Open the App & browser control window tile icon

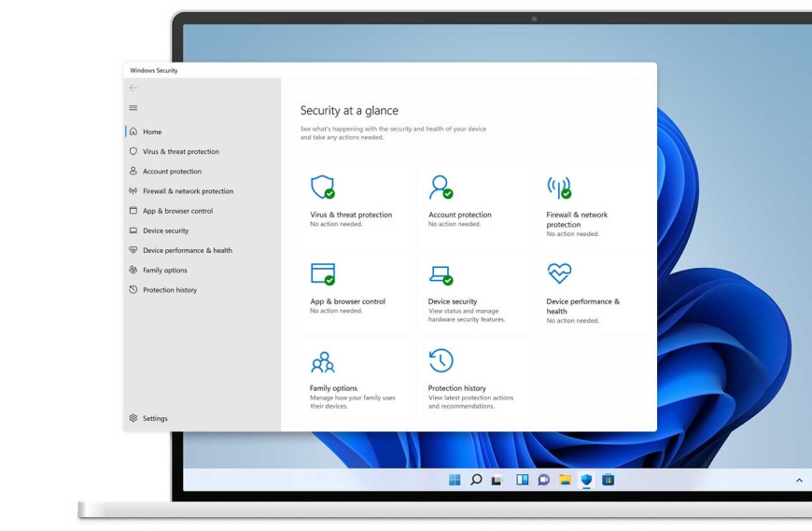(x=323, y=273)
